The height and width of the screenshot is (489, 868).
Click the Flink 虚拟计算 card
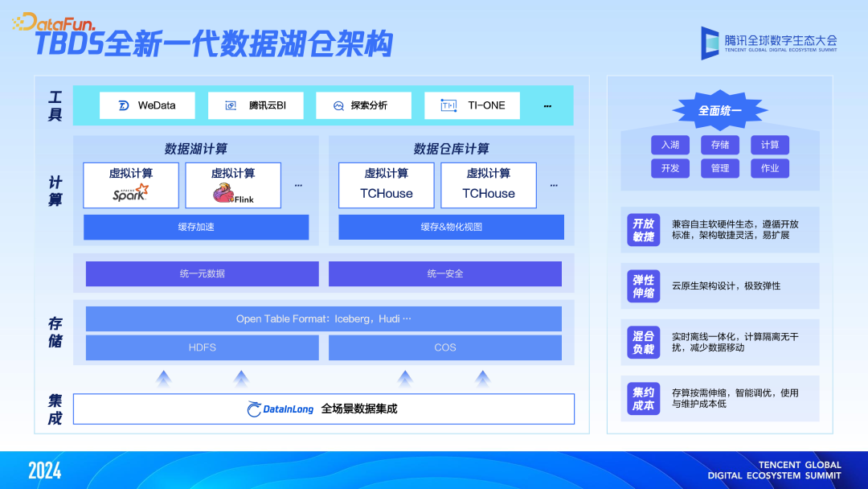tap(233, 186)
